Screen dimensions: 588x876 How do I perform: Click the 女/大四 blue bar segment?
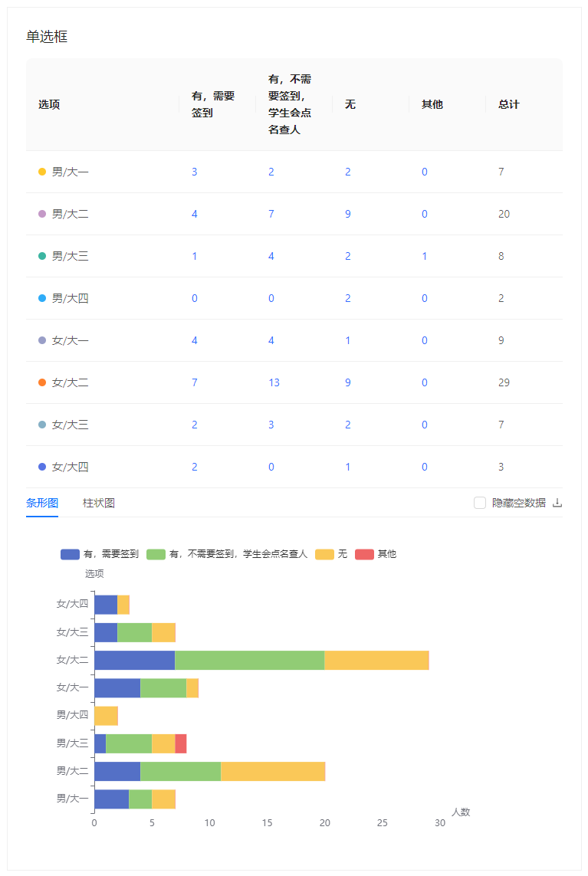(106, 605)
